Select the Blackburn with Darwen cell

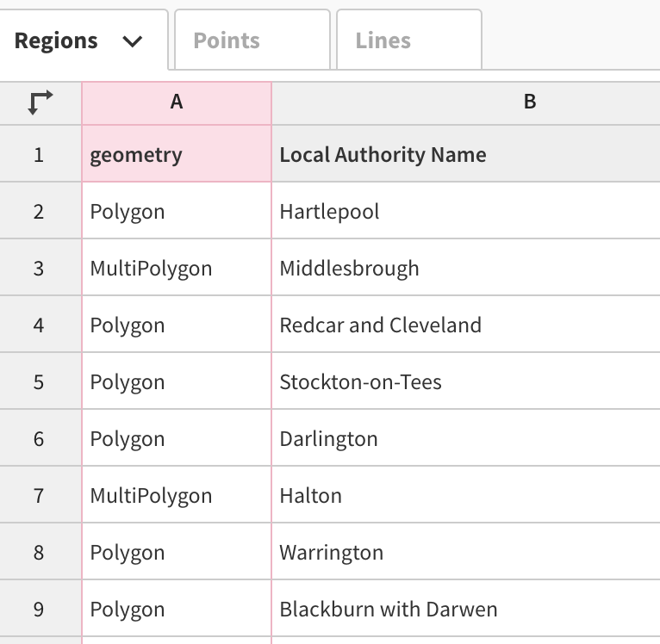[466, 608]
